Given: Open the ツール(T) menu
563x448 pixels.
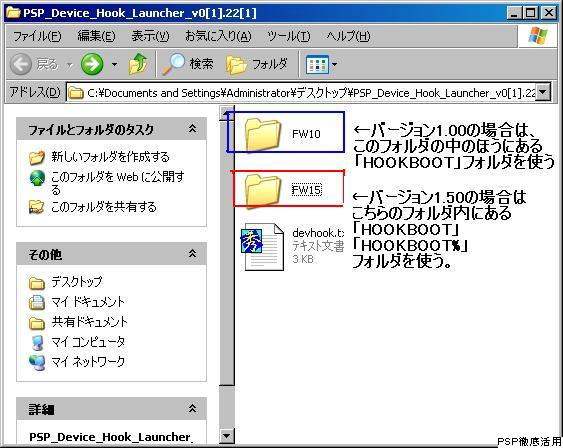Looking at the screenshot, I should point(289,36).
